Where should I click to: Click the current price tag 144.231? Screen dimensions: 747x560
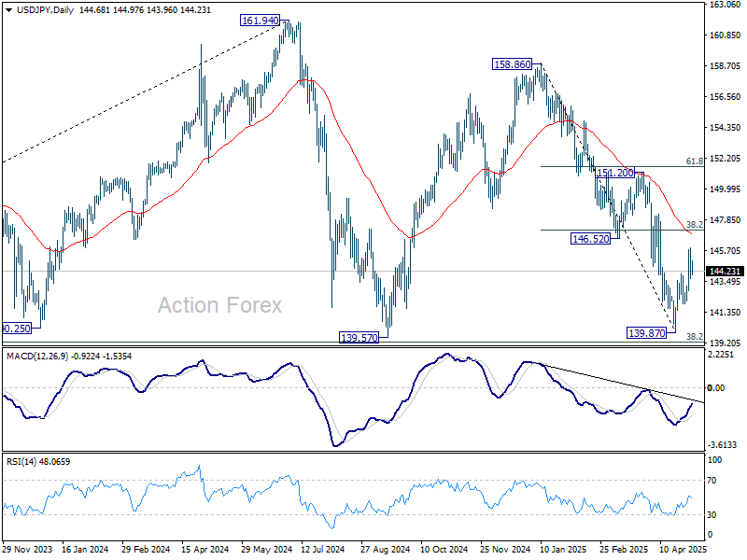[x=725, y=271]
